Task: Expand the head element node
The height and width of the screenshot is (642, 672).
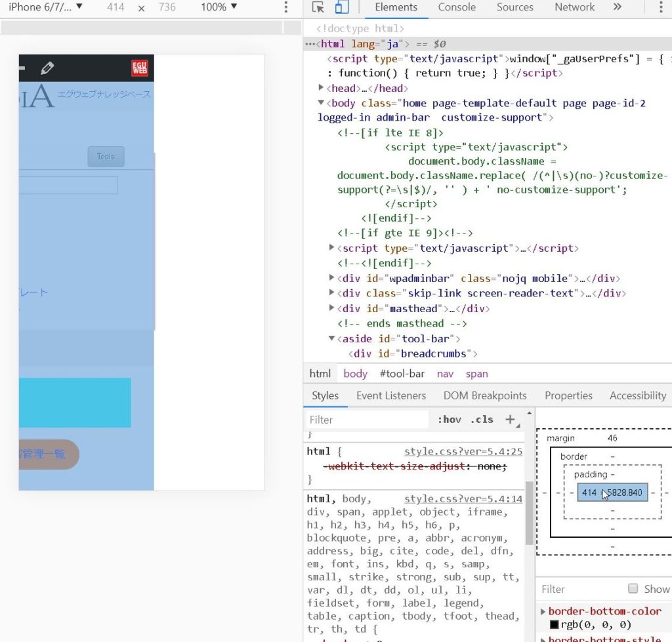Action: [x=321, y=88]
